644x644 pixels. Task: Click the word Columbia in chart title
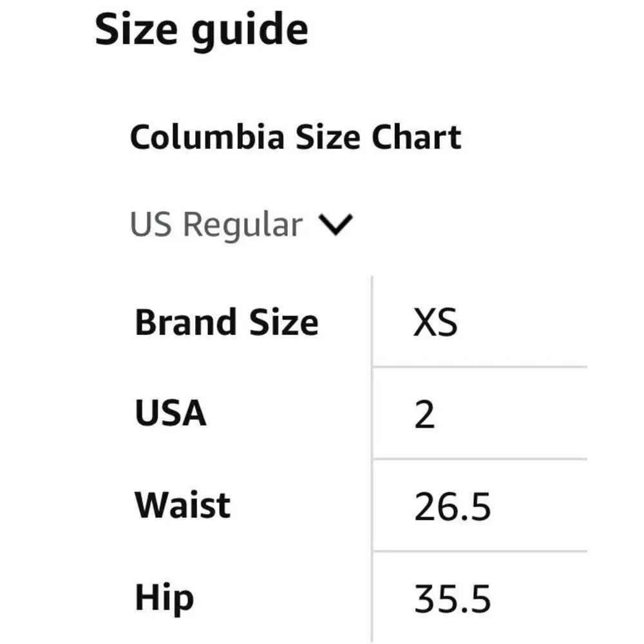click(x=207, y=137)
